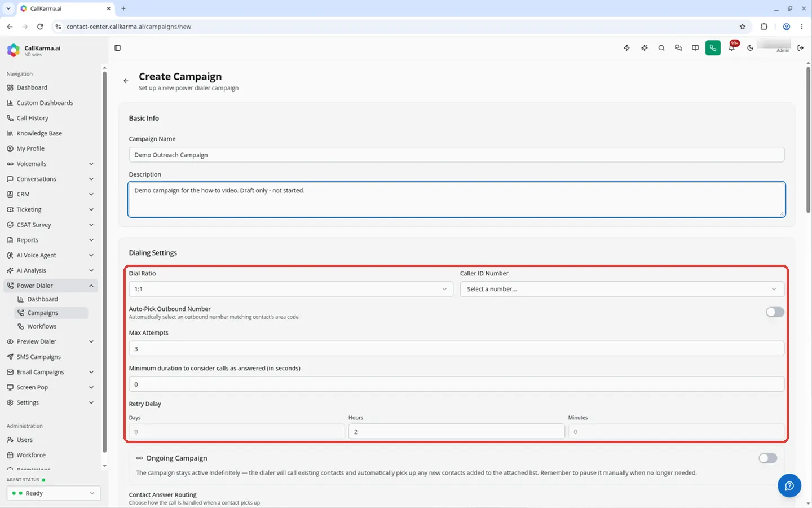Click the green phone dialer button
The height and width of the screenshot is (508, 812).
pyautogui.click(x=713, y=48)
